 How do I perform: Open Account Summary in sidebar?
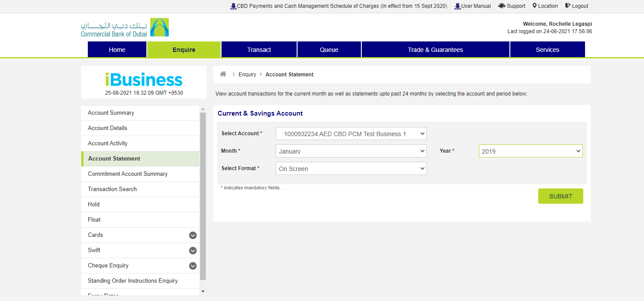pos(140,113)
